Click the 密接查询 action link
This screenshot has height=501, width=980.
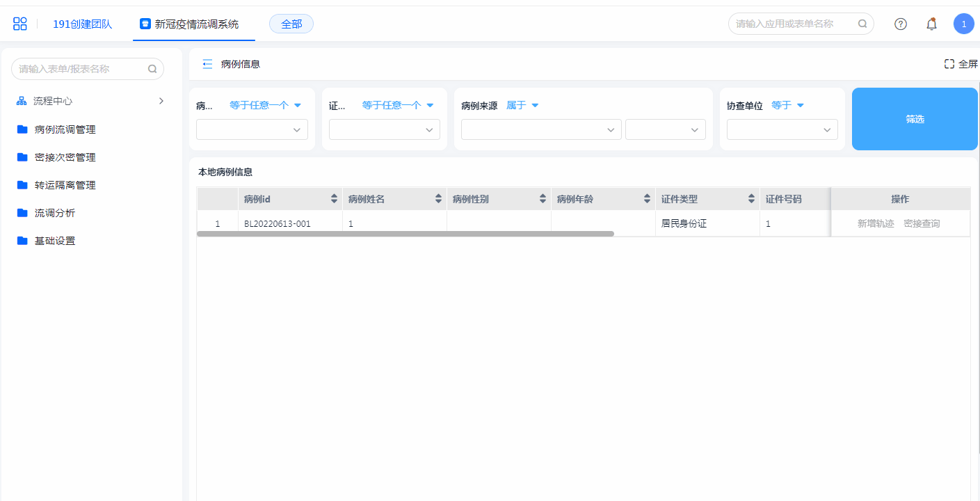pyautogui.click(x=922, y=223)
